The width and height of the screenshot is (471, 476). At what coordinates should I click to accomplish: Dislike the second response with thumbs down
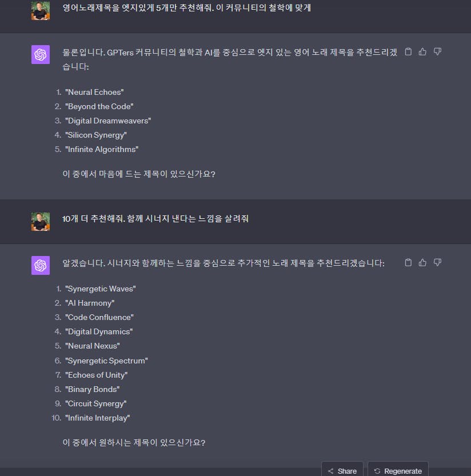[437, 262]
